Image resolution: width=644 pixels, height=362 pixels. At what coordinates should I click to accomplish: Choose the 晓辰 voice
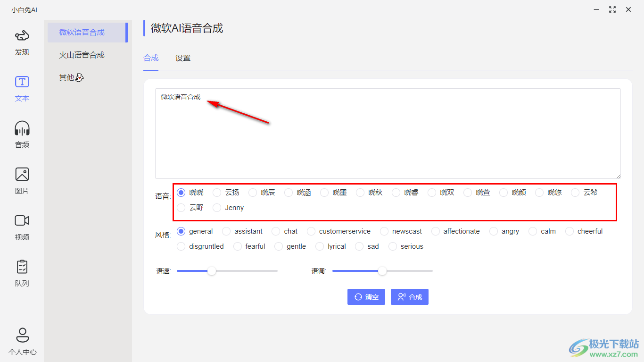coord(262,193)
